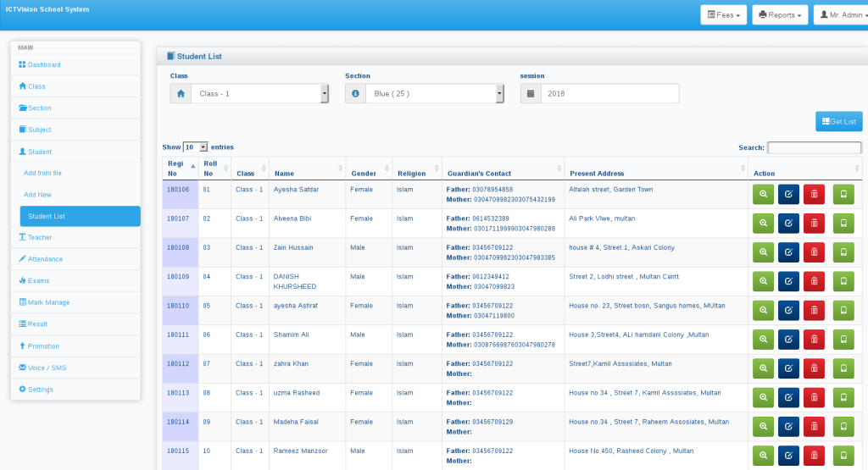This screenshot has width=868, height=470.
Task: Click registration number 180106
Action: point(178,190)
